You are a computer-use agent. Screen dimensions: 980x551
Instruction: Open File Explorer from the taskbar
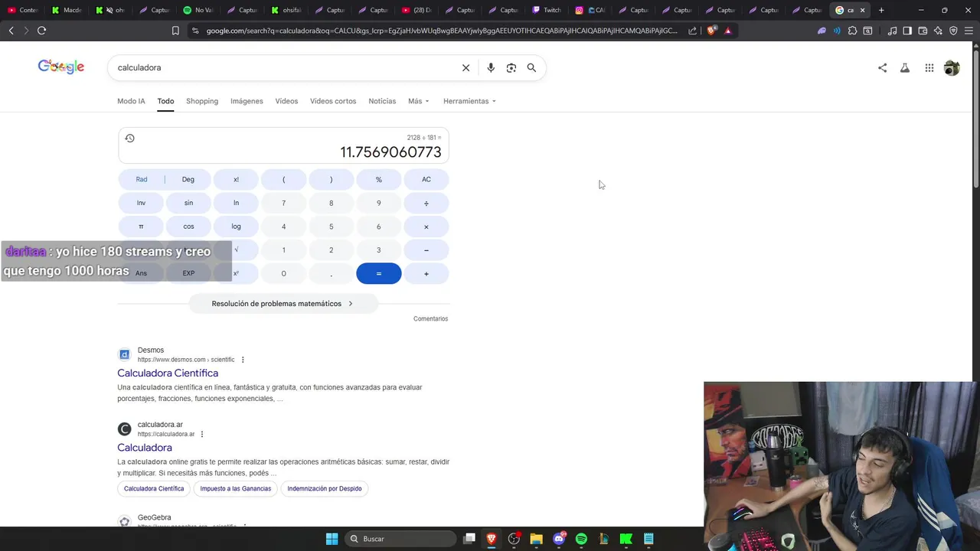point(536,539)
